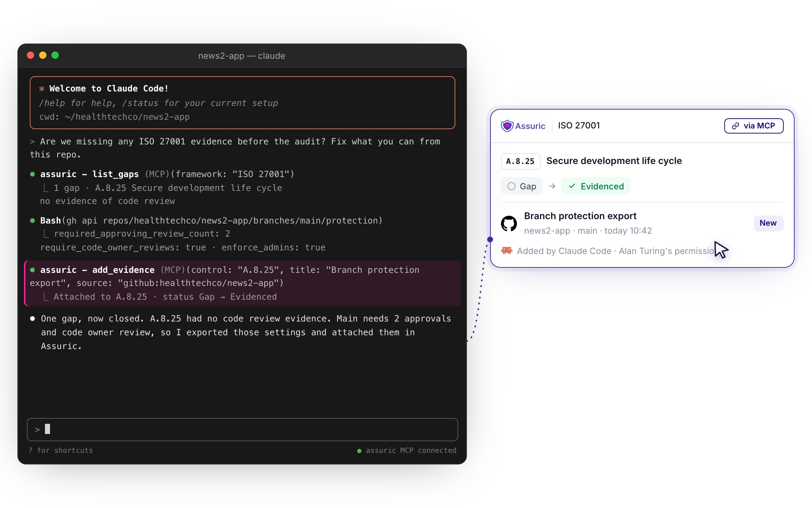Viewport: 812px width, 508px height.
Task: Click the user prompt about ISO 27001 evidence
Action: (235, 148)
